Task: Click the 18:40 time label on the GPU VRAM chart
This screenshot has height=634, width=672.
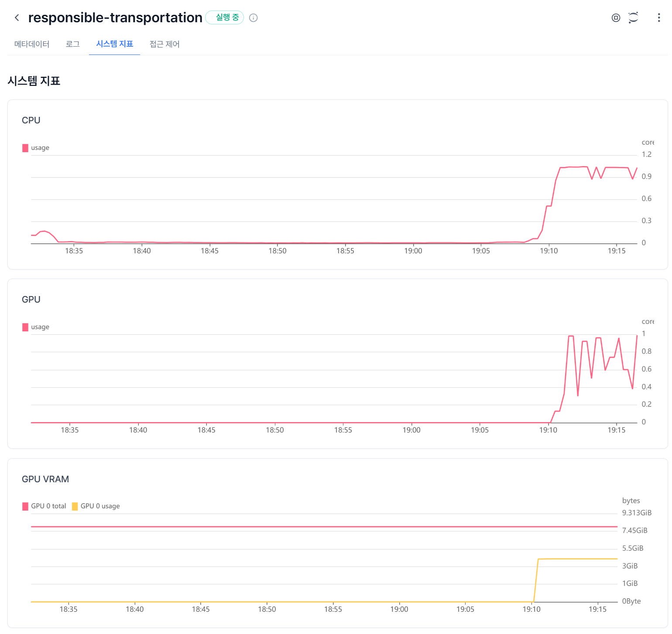Action: (135, 610)
